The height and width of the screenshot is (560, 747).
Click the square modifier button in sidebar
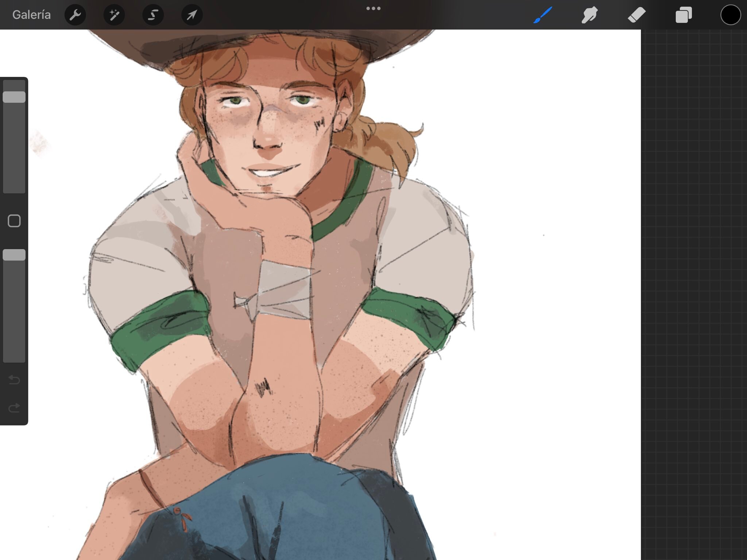click(14, 221)
